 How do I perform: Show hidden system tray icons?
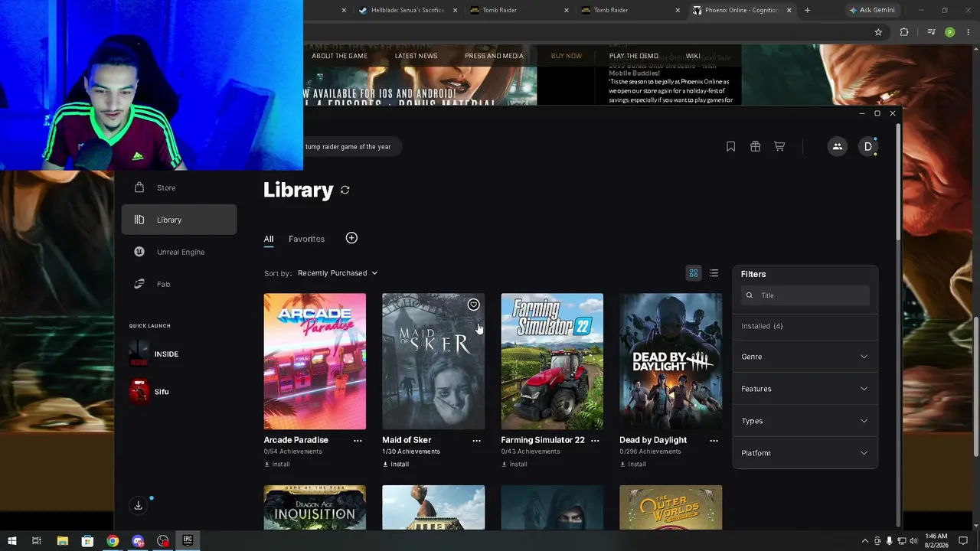(x=865, y=541)
